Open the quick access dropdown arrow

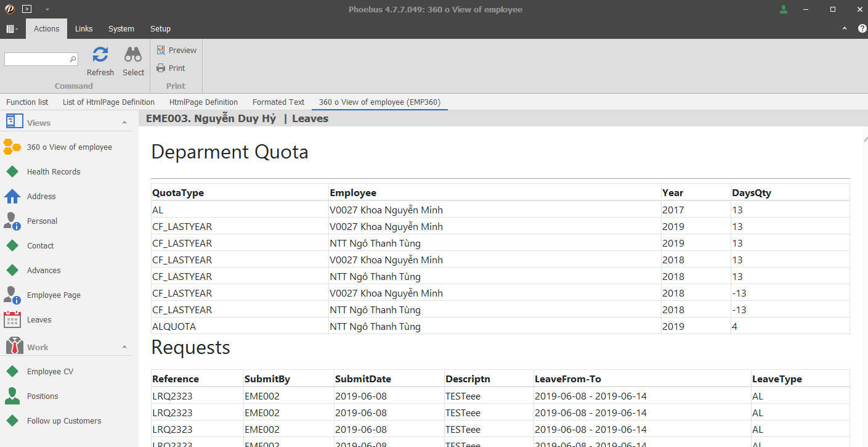pos(47,9)
